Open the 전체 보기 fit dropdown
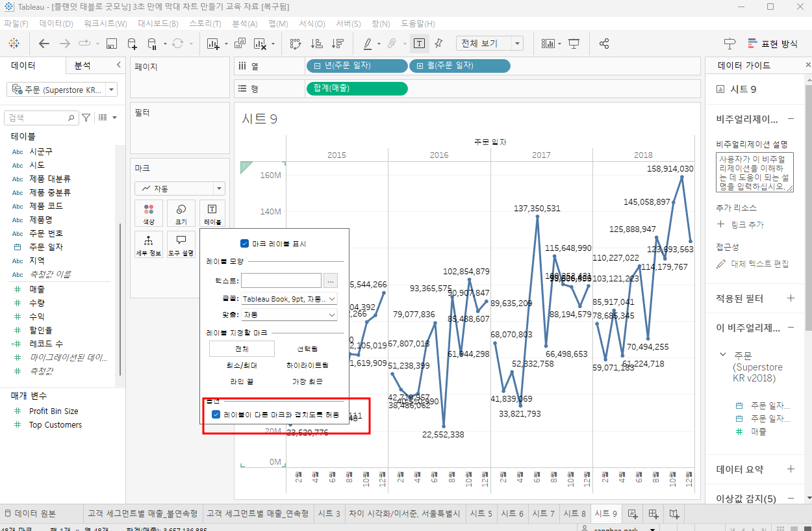Screen dimensions: 812x531 (490, 44)
